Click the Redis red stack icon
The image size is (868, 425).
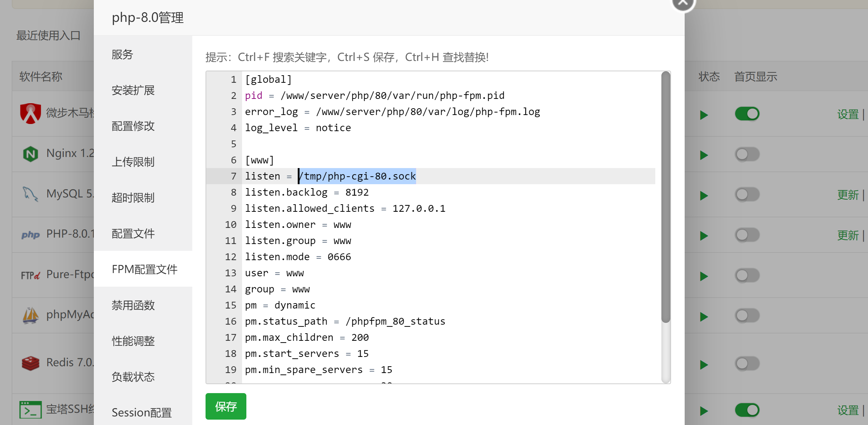[30, 363]
